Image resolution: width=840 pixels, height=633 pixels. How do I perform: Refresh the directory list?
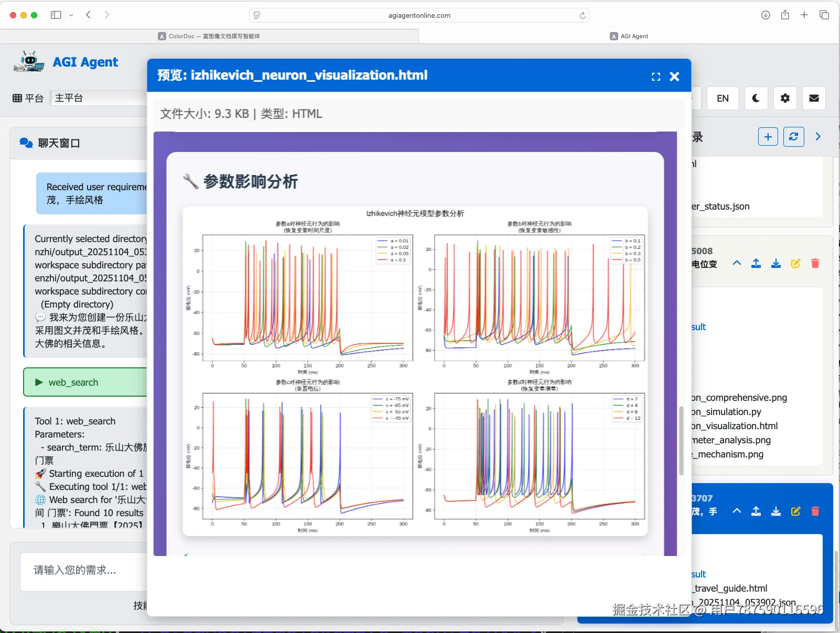(794, 137)
